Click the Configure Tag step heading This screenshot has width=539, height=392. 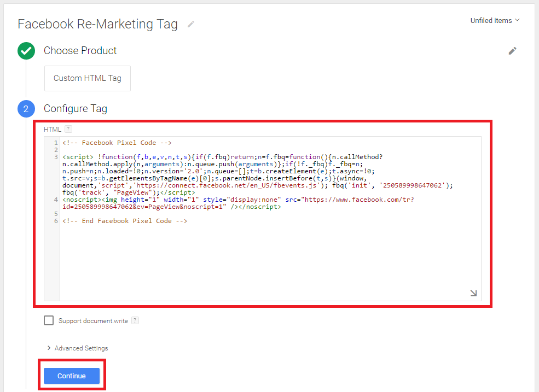(x=76, y=109)
